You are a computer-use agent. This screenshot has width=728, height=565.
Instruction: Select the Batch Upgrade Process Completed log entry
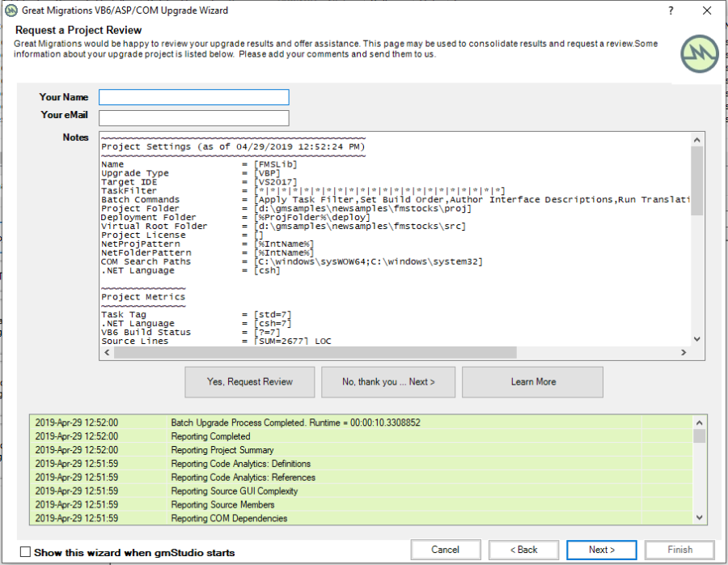point(295,423)
